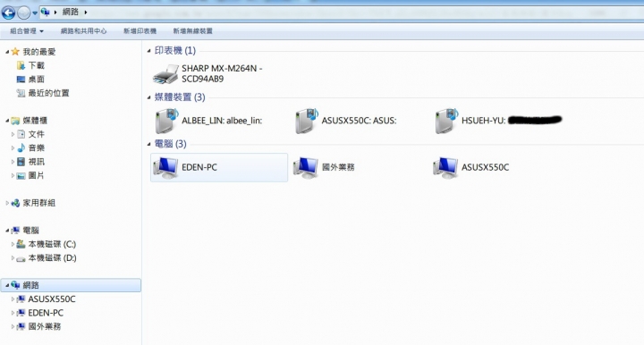This screenshot has width=644, height=345.
Task: Expand EDEN-PC node in sidebar
Action: (x=13, y=313)
